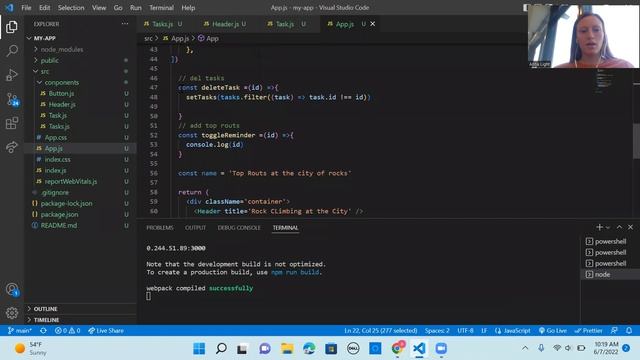Viewport: 640px width, 360px height.
Task: Change Spaces: 2 indentation setting
Action: (x=437, y=331)
